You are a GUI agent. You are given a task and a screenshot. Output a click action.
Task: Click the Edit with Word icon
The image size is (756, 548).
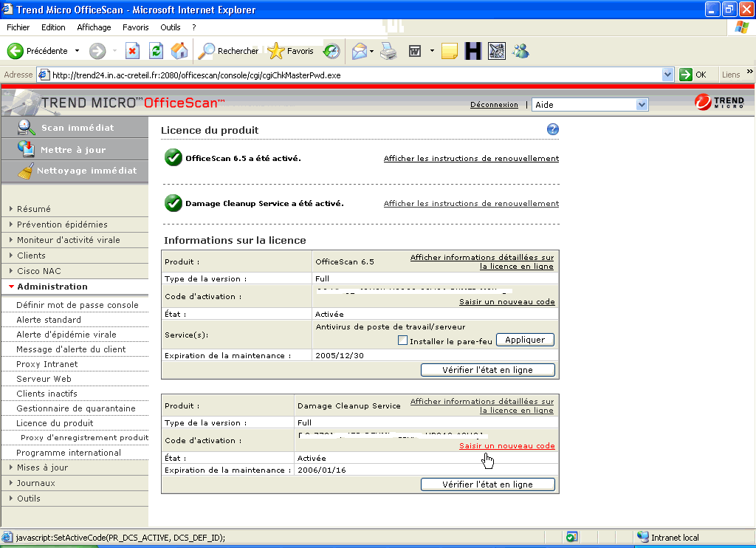415,51
